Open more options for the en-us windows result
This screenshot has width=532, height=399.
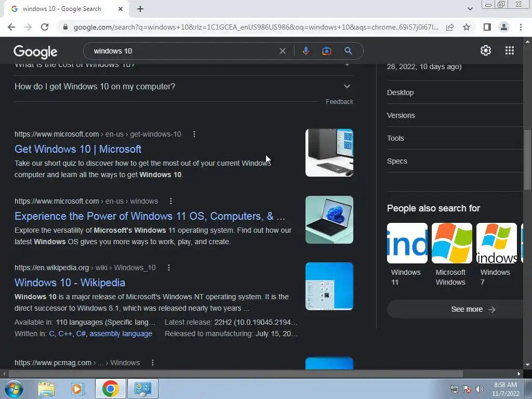(170, 201)
